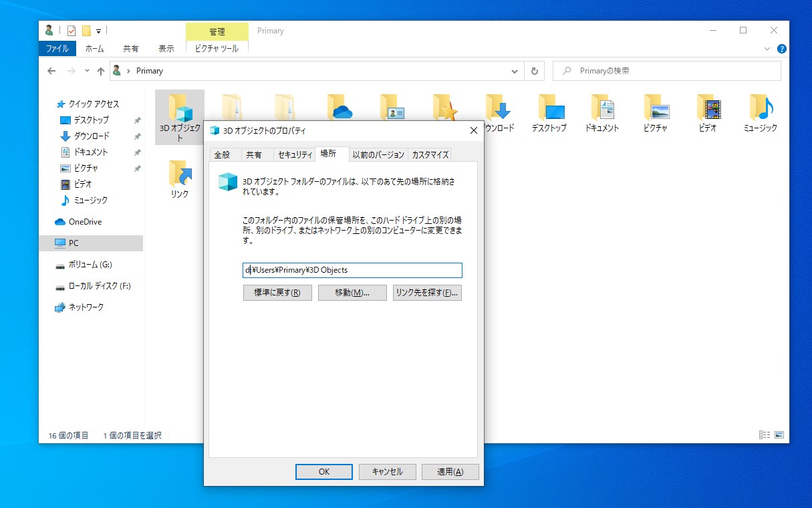812x508 pixels.
Task: Switch to 以前のバージョン tab
Action: tap(378, 154)
